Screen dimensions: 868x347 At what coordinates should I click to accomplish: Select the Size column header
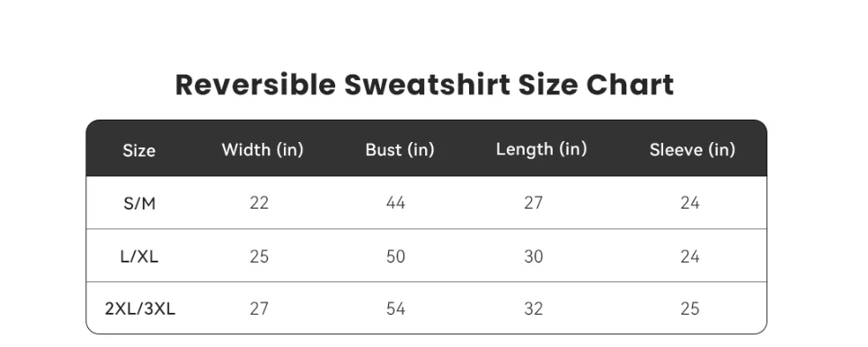(x=139, y=150)
